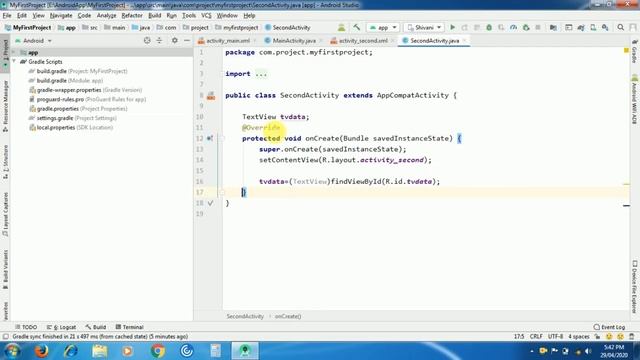Click the override gutter icon on line 12
640x360 pixels.
(210, 138)
